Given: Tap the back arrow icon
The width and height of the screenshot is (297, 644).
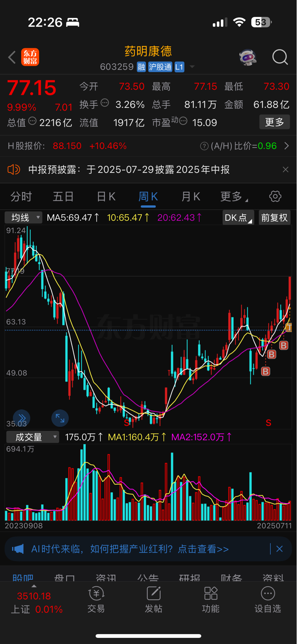Looking at the screenshot, I should pos(12,58).
